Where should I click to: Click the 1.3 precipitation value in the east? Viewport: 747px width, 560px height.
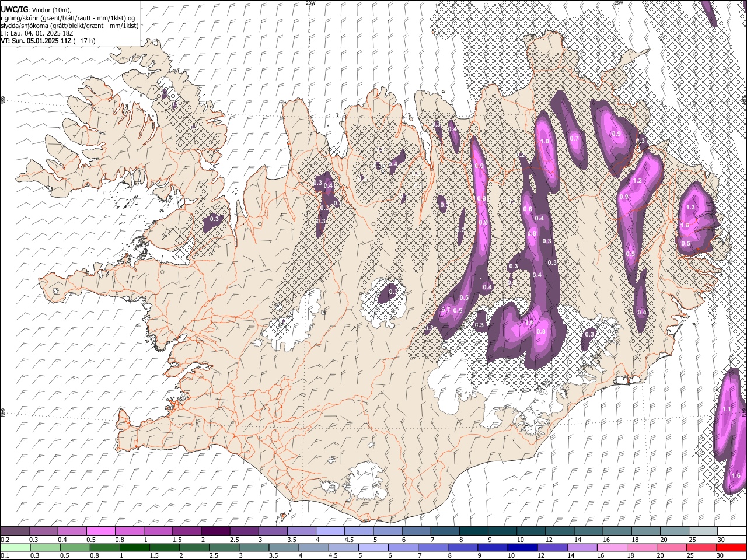(x=691, y=207)
